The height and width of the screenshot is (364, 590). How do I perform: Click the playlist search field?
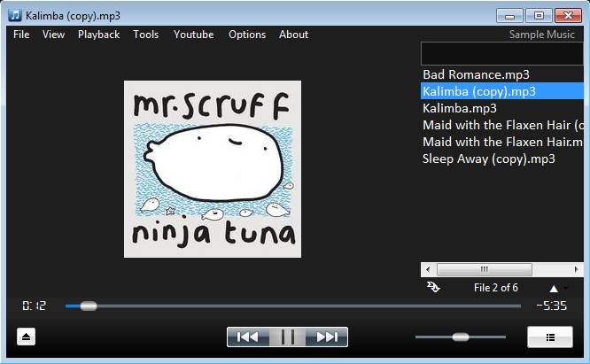click(x=501, y=54)
